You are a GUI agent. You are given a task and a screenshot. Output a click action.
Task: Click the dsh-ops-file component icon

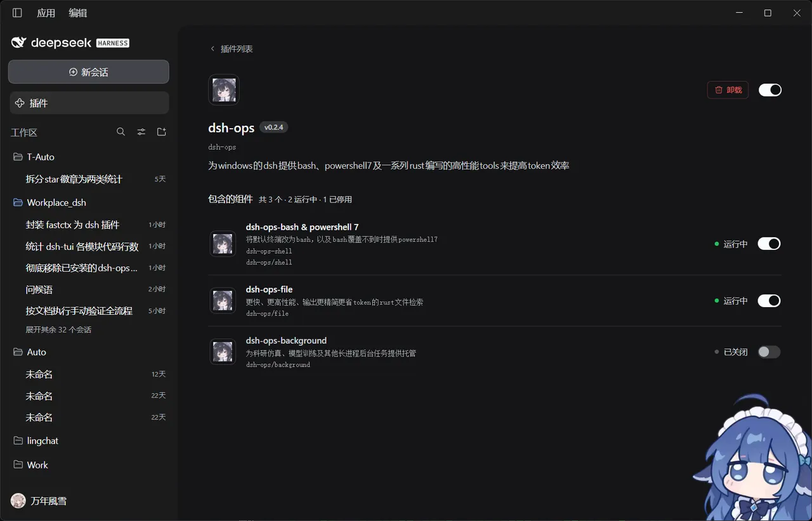pos(223,300)
